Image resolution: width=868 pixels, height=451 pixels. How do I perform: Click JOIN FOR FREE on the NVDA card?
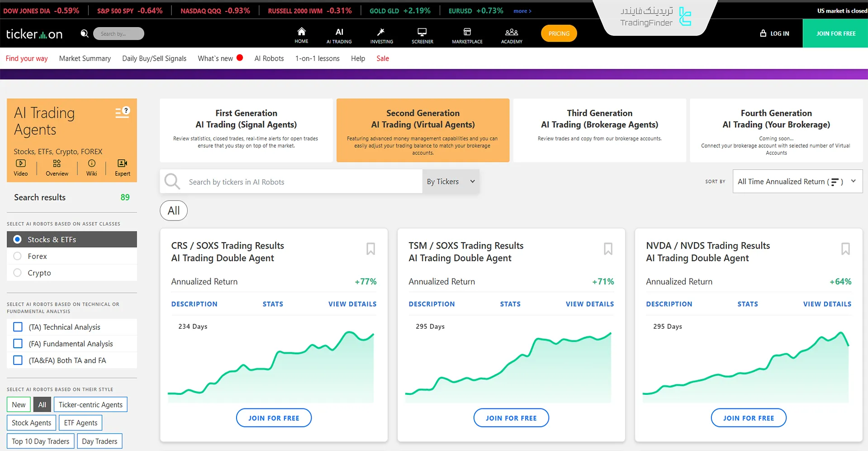(x=748, y=417)
